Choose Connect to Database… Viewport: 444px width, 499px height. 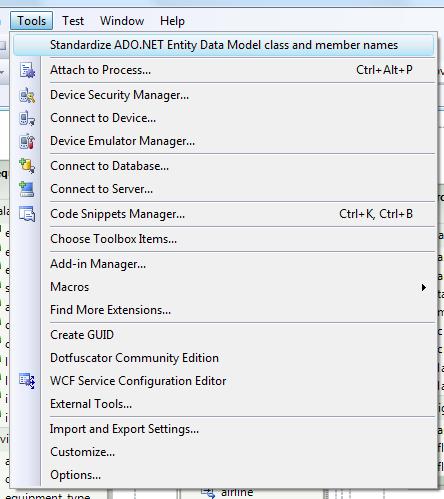click(224, 166)
